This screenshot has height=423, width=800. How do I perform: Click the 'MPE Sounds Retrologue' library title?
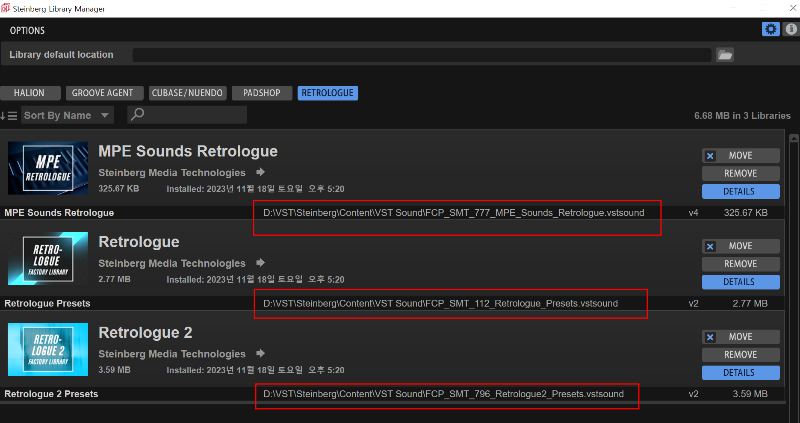[x=188, y=152]
